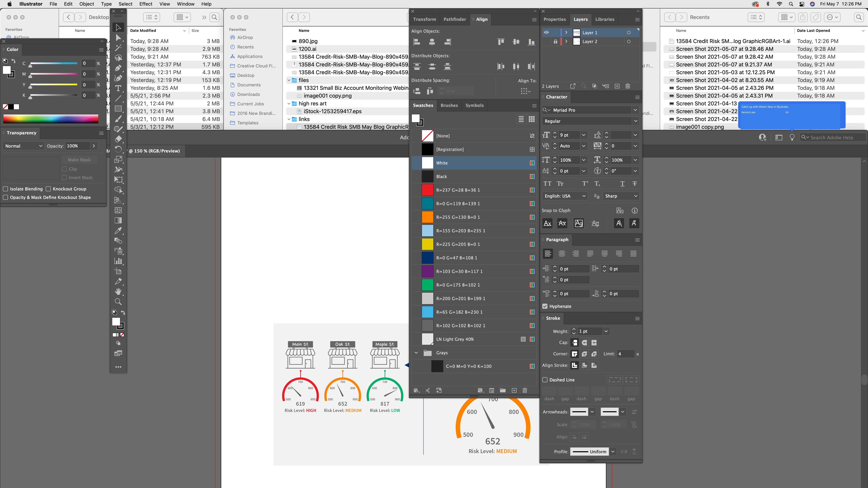Image resolution: width=868 pixels, height=488 pixels.
Task: Open the Normal blending mode dropdown
Action: [x=24, y=146]
